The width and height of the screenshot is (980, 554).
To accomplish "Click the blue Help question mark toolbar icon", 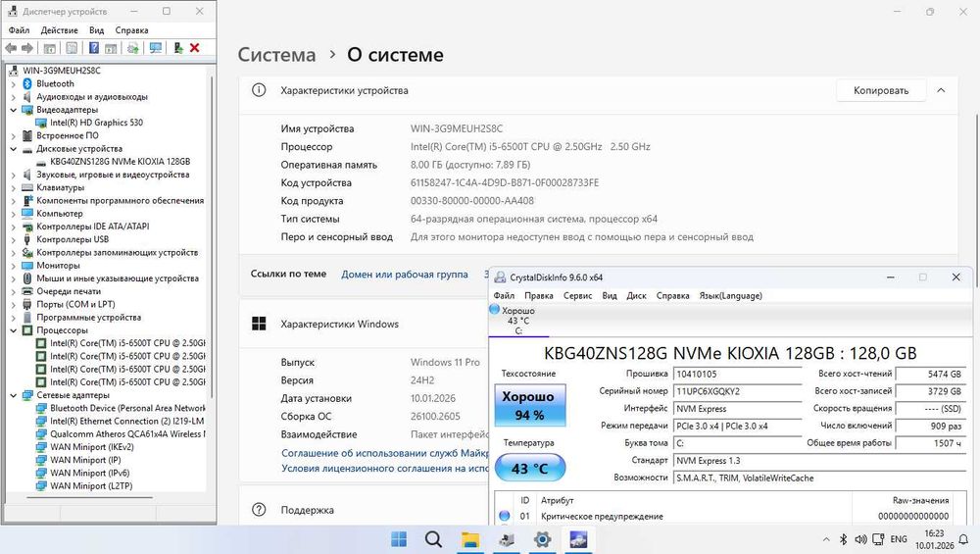I will [x=94, y=48].
